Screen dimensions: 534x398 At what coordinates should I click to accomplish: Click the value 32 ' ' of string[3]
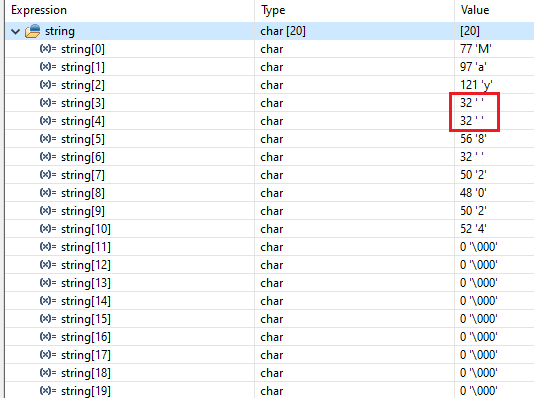472,103
